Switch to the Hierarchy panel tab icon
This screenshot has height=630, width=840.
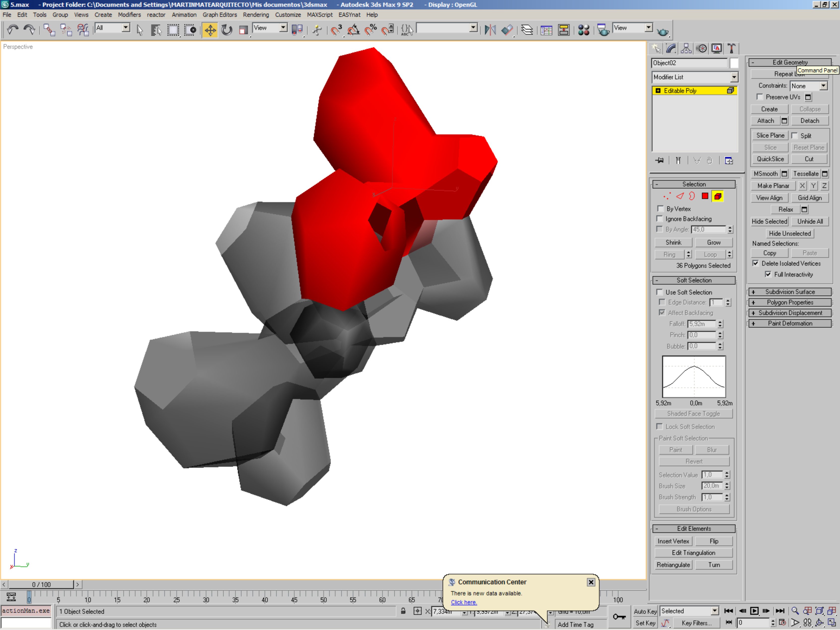(686, 49)
